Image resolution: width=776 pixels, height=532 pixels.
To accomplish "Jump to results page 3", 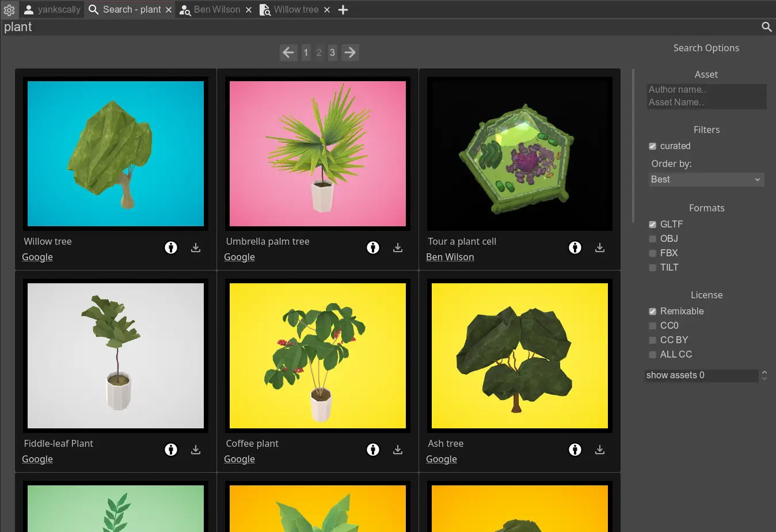I will click(x=332, y=52).
